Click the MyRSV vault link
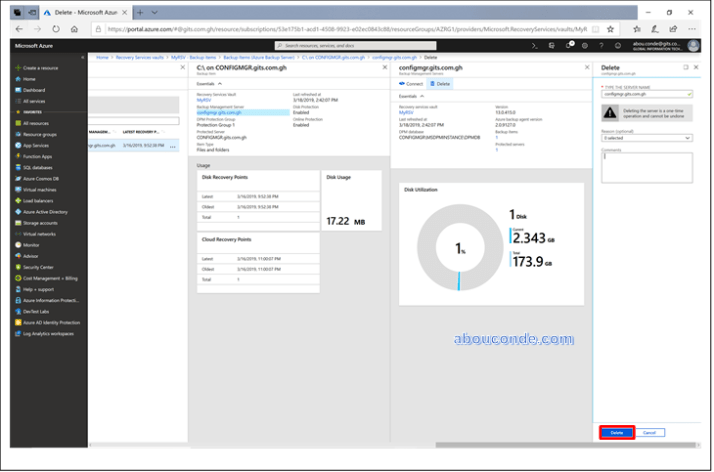Image resolution: width=714 pixels, height=472 pixels. (203, 100)
